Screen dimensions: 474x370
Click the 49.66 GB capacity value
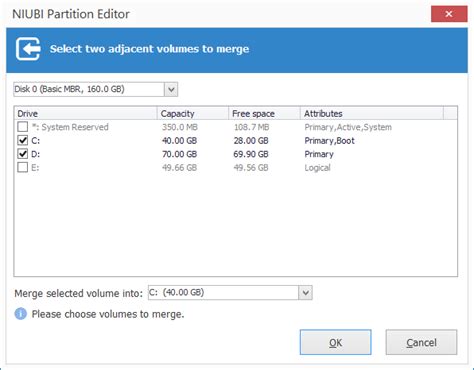(x=179, y=168)
